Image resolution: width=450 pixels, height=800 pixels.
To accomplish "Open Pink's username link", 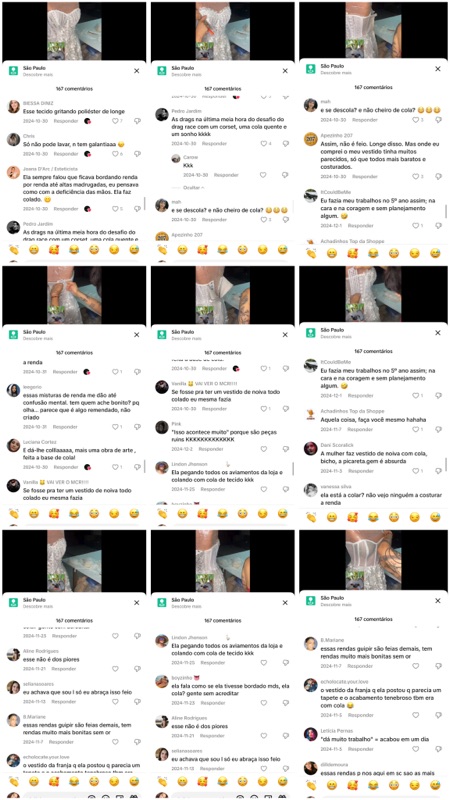I will tap(176, 423).
